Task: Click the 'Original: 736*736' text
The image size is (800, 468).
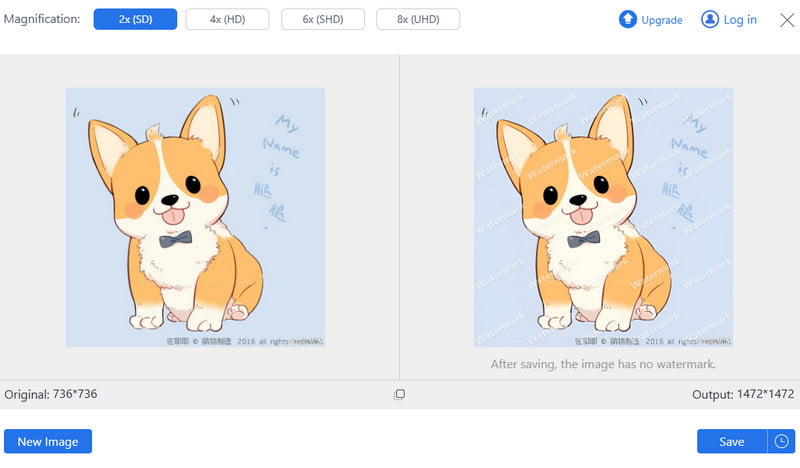Action: [51, 394]
